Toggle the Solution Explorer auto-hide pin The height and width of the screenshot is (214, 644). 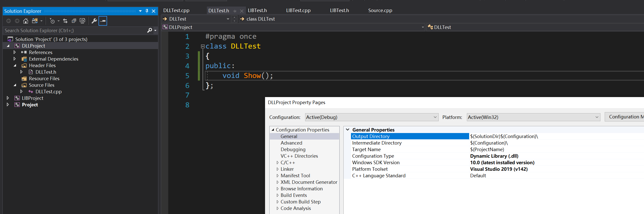[x=147, y=11]
